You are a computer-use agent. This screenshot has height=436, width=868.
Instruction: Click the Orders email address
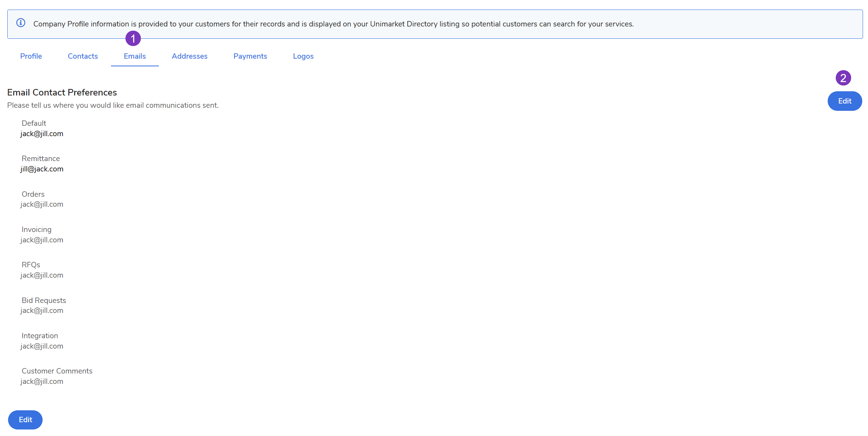pos(42,204)
